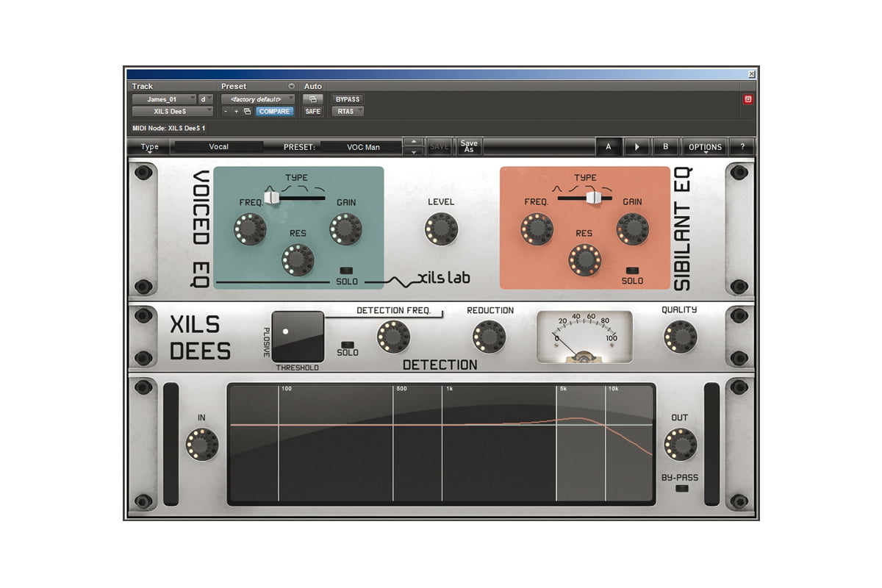
Task: Click the PLOSIVE THRESHOLD XY pad
Action: pos(298,337)
